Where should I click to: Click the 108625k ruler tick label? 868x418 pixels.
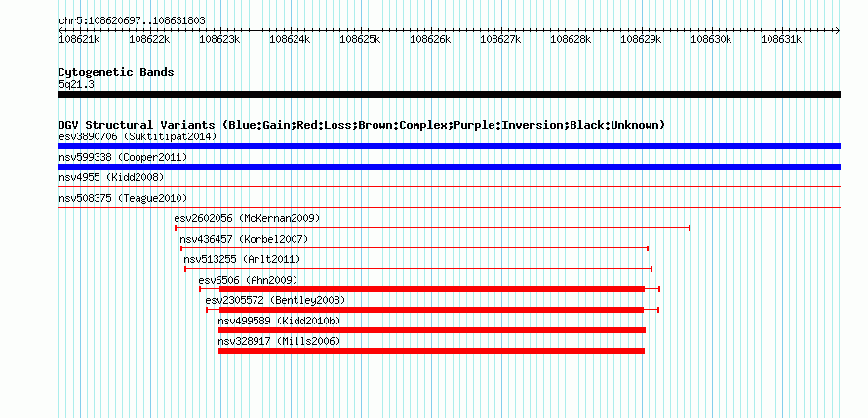(x=361, y=39)
